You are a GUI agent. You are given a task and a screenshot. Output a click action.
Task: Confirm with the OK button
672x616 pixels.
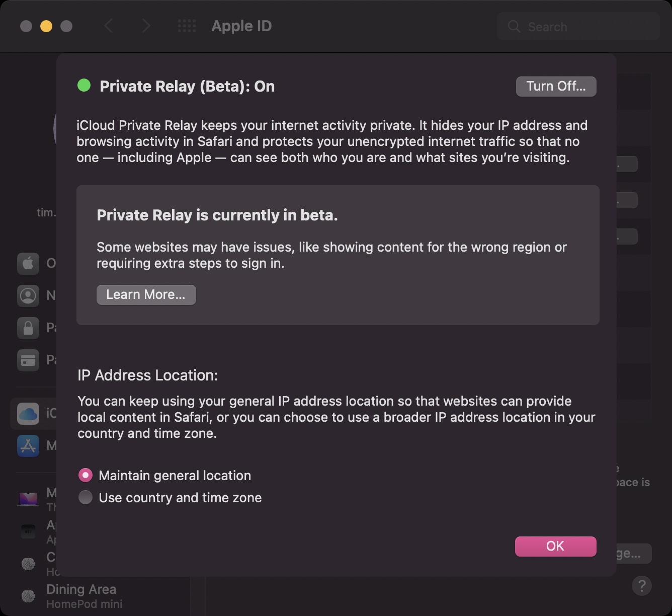(555, 546)
